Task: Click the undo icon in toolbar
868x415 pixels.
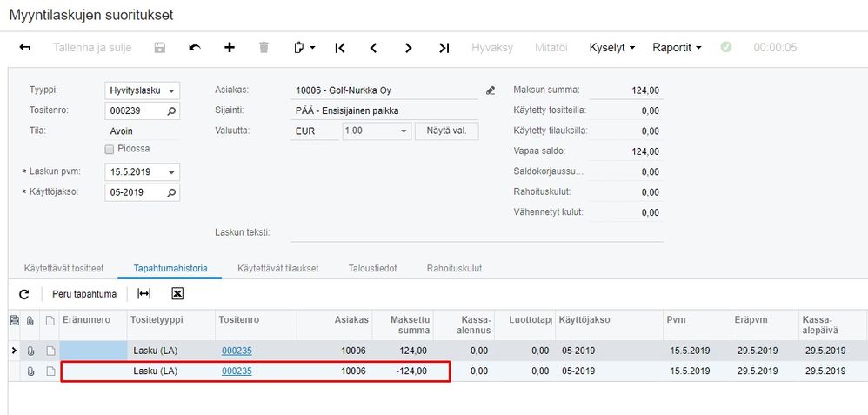Action: tap(195, 48)
